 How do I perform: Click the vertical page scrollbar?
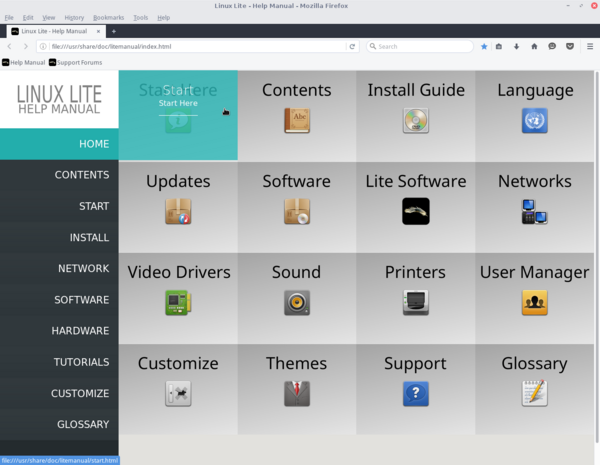[x=597, y=256]
